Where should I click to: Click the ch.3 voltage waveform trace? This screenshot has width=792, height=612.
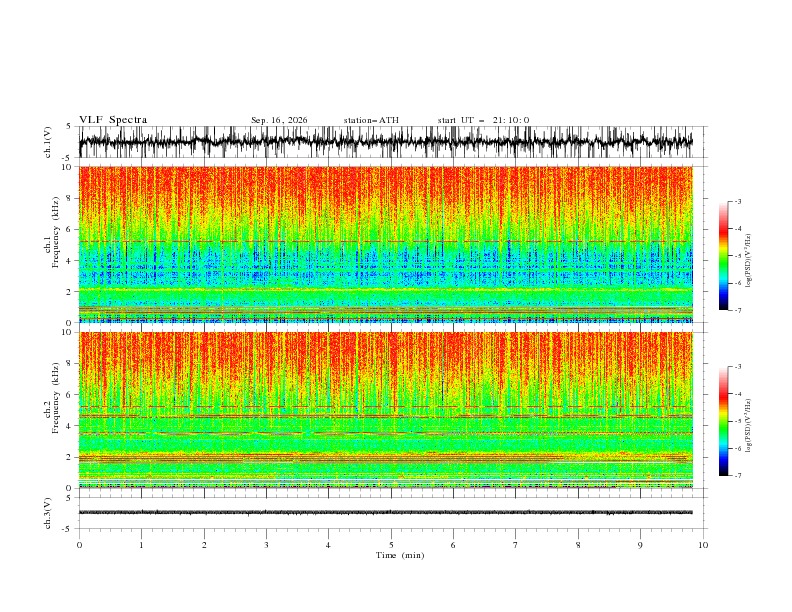click(386, 513)
